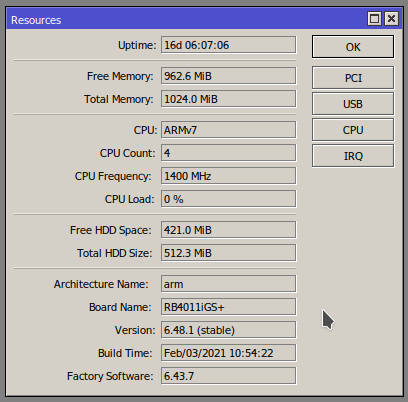Click the 'Board Name:' label
The height and width of the screenshot is (402, 408).
[x=120, y=307]
